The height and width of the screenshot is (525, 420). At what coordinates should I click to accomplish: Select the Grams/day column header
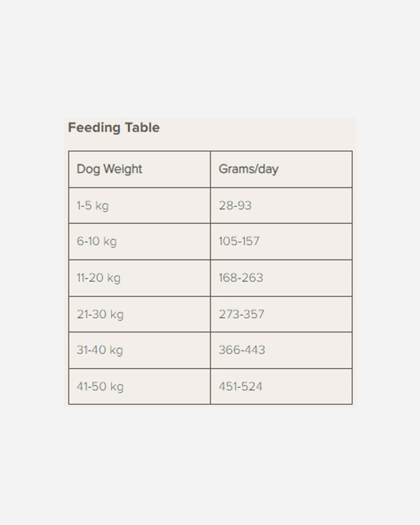click(x=248, y=169)
